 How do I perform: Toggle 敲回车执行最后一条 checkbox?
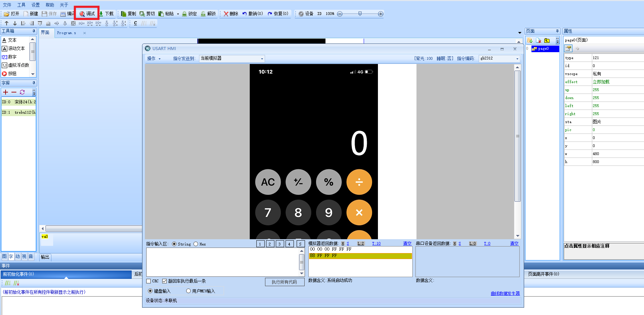pyautogui.click(x=165, y=281)
